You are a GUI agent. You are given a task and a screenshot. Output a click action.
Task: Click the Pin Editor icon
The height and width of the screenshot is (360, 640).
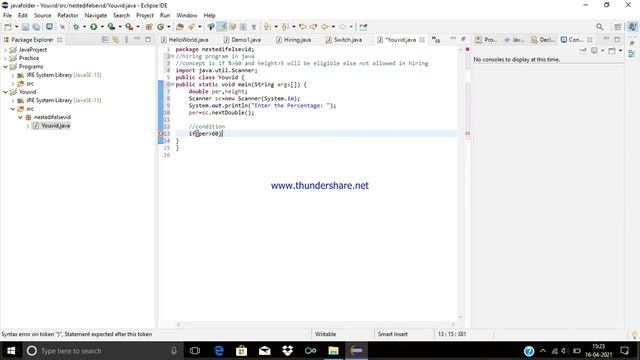coord(363,27)
